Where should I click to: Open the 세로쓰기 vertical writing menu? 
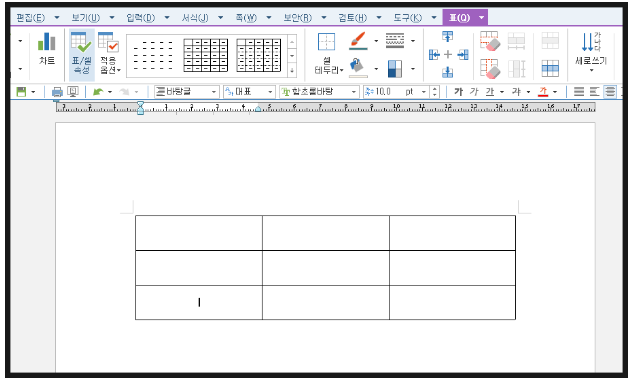[591, 52]
